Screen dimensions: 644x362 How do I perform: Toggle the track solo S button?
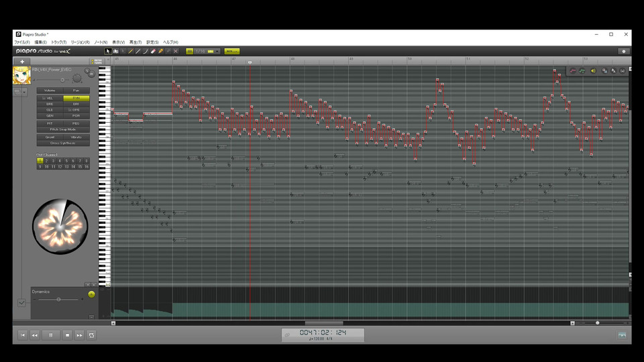coord(87,70)
